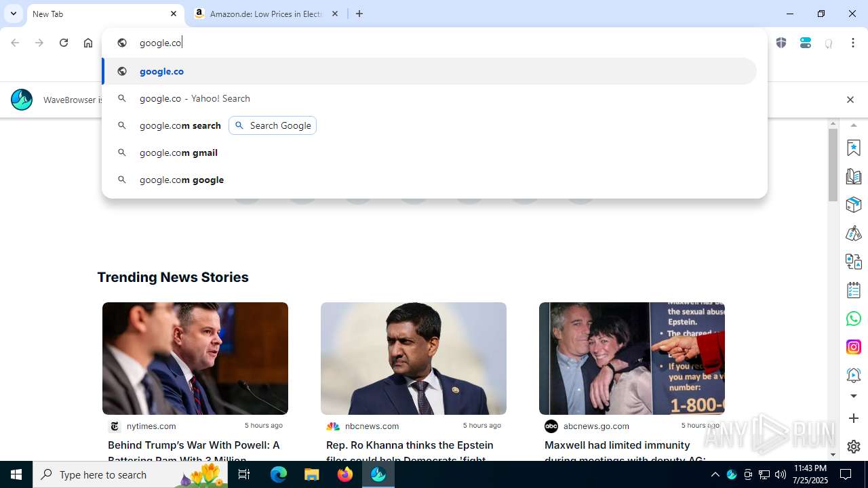Screen dimensions: 868x488
Task: Open the Windows notification center
Action: point(846,474)
